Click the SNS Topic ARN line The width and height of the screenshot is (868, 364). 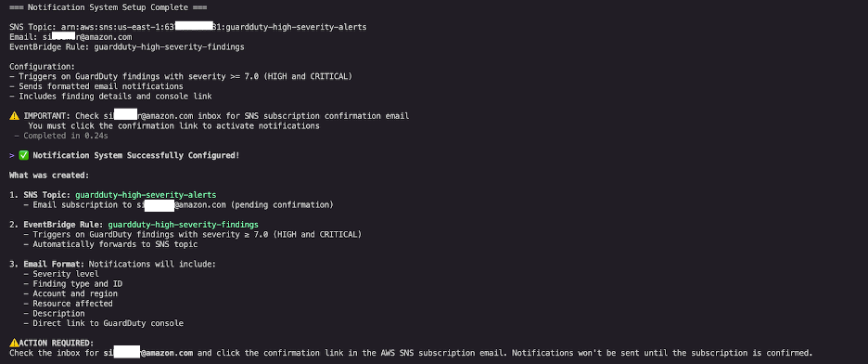[x=187, y=27]
